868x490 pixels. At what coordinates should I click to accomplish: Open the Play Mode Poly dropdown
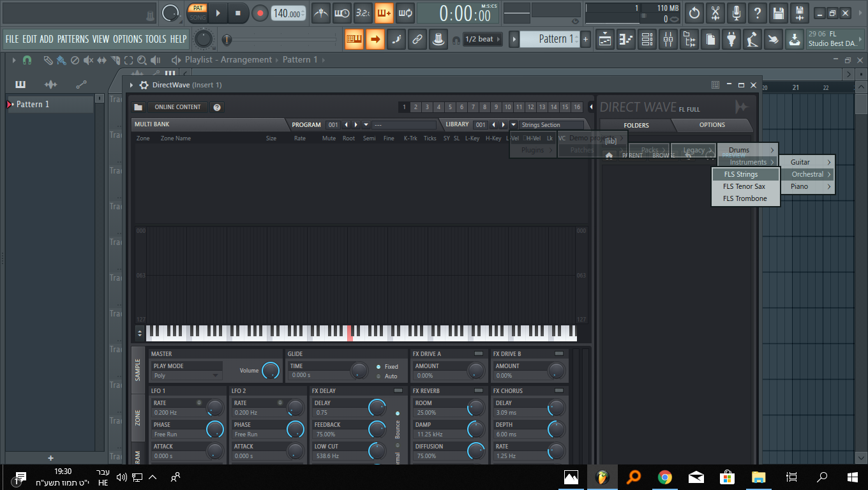[x=186, y=376]
